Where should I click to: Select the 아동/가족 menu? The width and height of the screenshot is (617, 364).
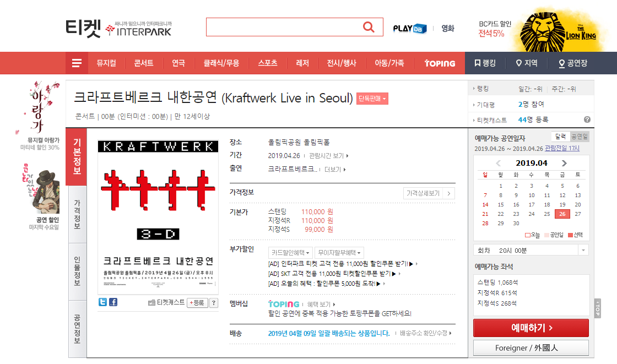pyautogui.click(x=389, y=63)
